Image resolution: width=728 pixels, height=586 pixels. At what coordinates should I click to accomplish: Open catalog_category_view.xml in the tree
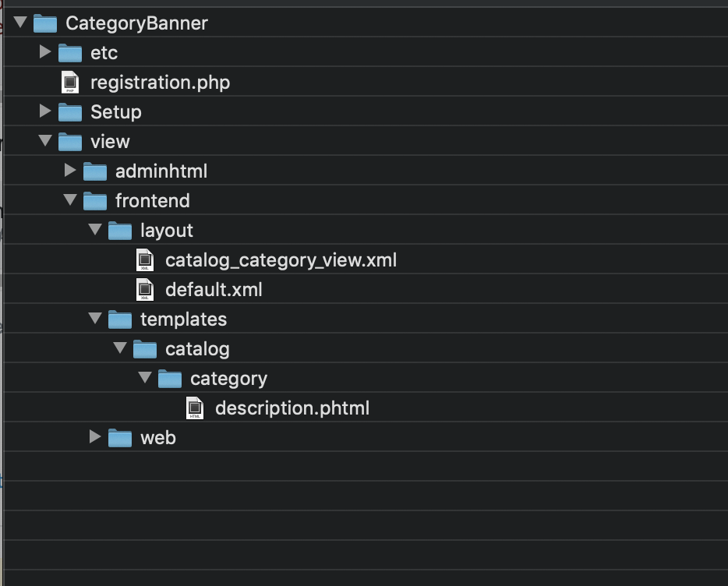[281, 259]
